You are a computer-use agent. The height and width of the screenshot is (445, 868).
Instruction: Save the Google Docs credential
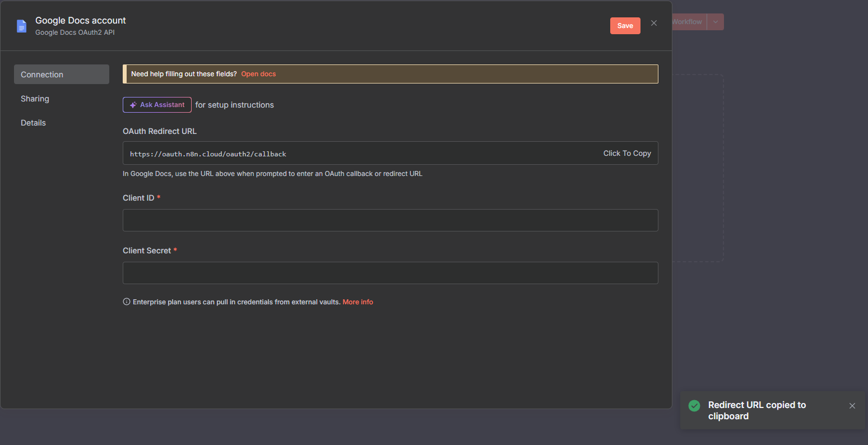click(x=625, y=26)
